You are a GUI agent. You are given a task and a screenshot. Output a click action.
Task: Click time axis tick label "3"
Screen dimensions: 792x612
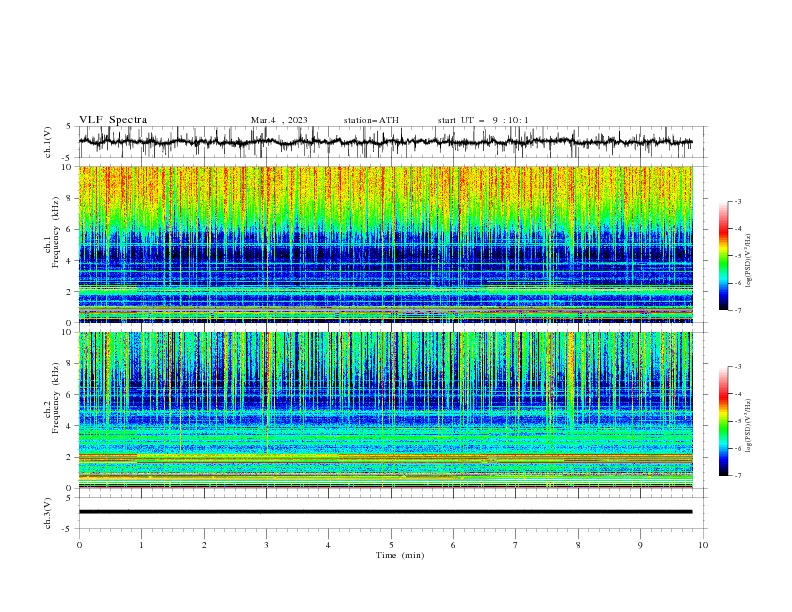[266, 545]
